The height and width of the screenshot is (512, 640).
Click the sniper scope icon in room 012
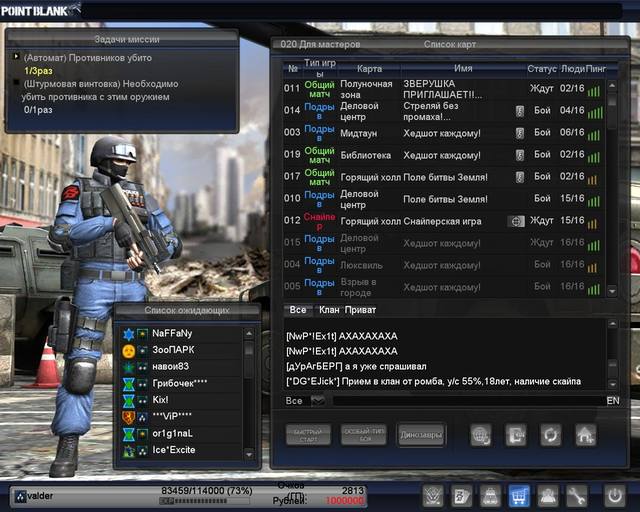[x=516, y=221]
